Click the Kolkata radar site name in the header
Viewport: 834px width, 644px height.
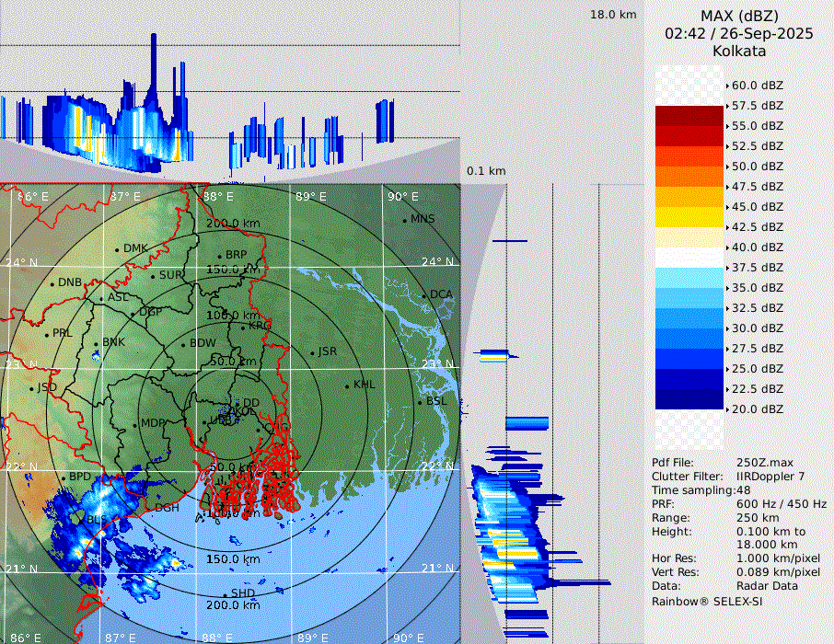pos(739,51)
